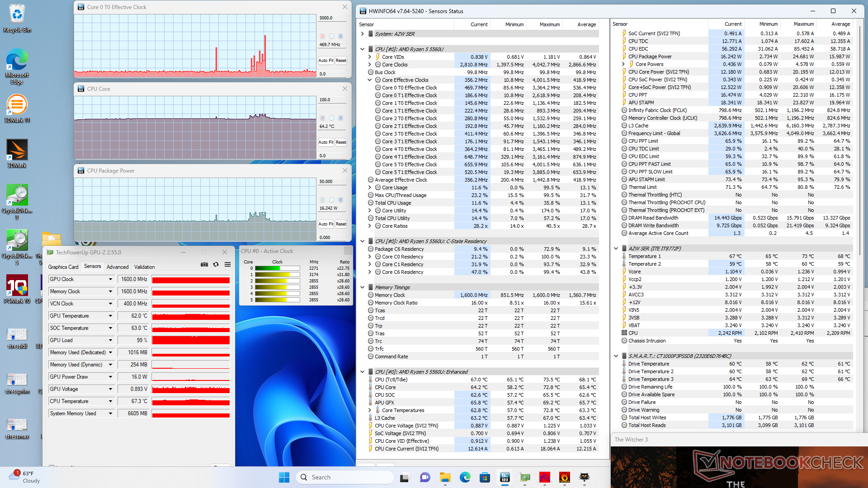Viewport: 868px width, 488px height.
Task: Open the Memory Clock sensor dropdown in GPU-Z
Action: [110, 291]
